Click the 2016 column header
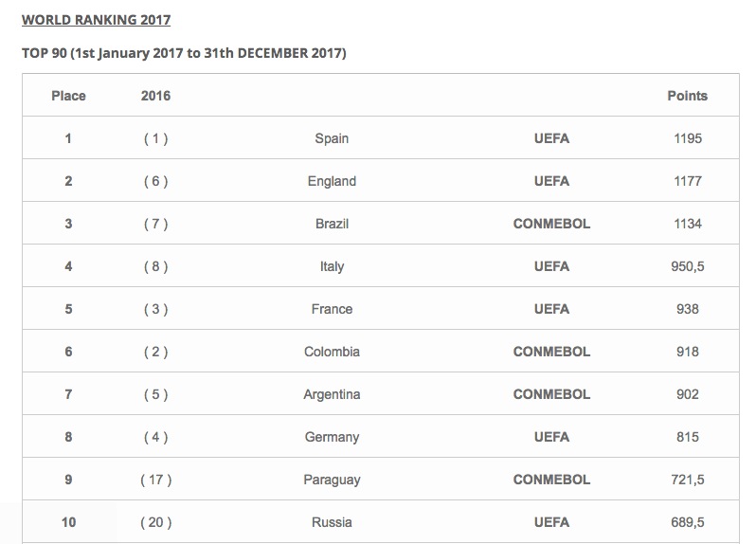This screenshot has width=756, height=544. (155, 96)
